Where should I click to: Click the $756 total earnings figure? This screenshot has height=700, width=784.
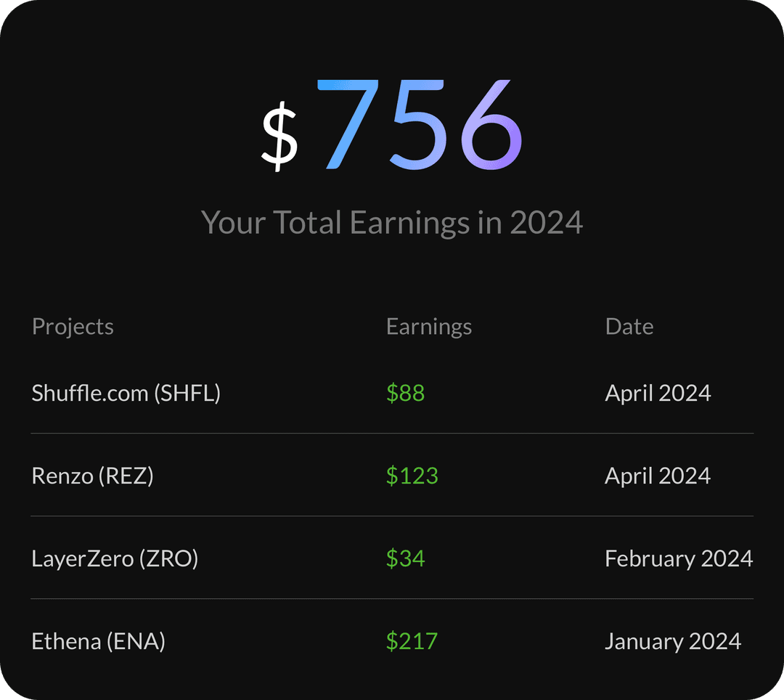[x=392, y=125]
